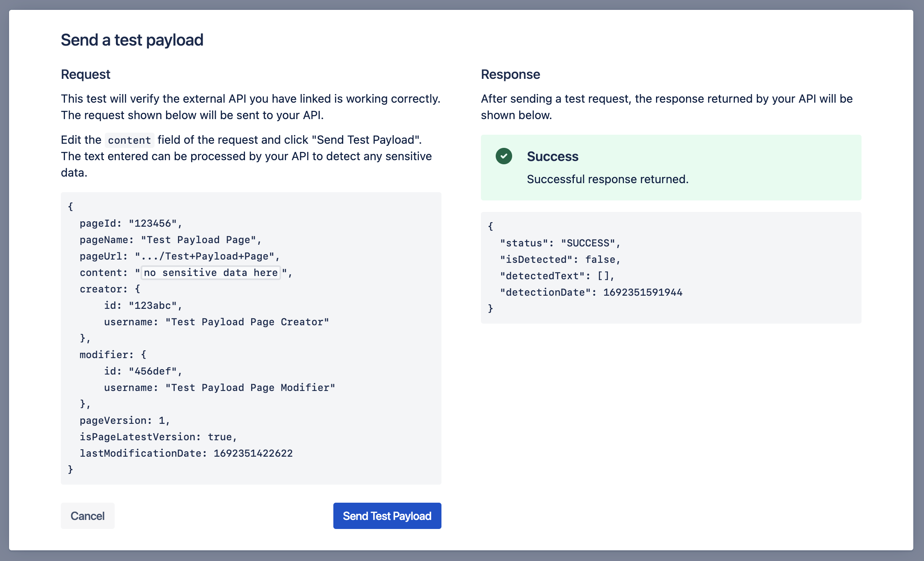
Task: Click the "status": "SUCCESS" response line
Action: click(x=560, y=243)
